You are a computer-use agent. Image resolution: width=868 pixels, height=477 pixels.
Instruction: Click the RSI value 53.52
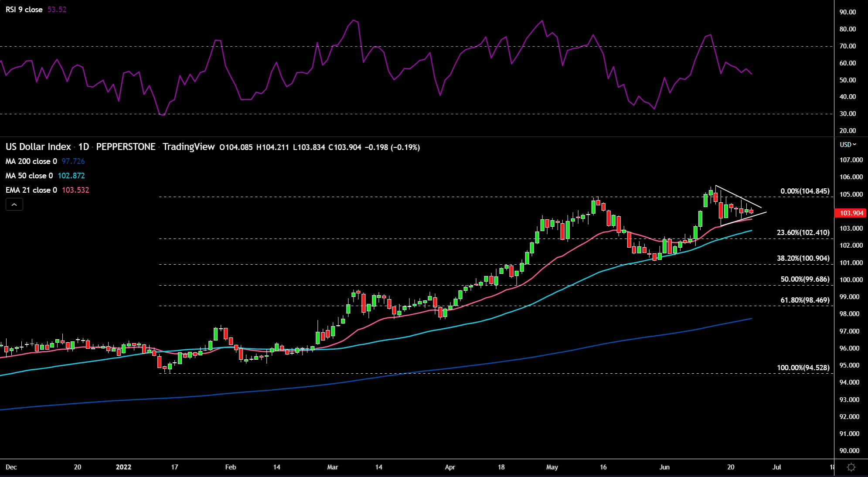[x=57, y=10]
